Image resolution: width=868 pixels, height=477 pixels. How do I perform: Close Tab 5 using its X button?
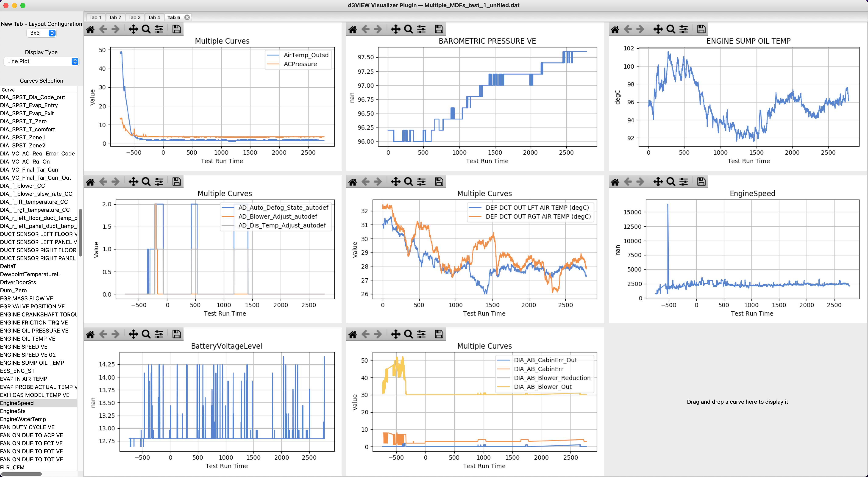[x=187, y=17]
